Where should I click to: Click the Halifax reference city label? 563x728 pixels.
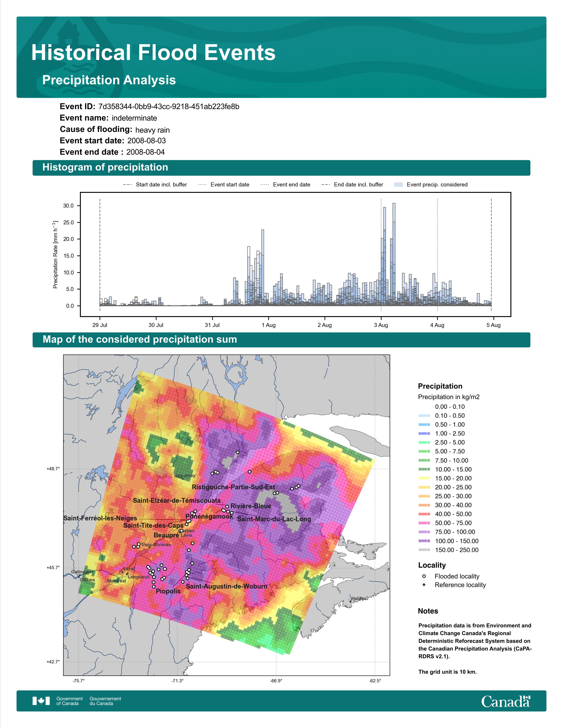(x=359, y=599)
